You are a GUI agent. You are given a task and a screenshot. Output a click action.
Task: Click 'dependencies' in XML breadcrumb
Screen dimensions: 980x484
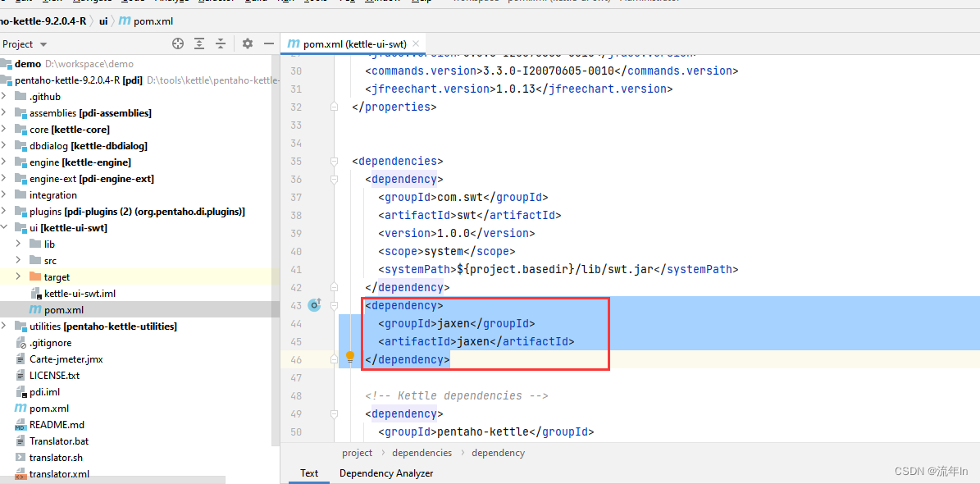(x=422, y=453)
